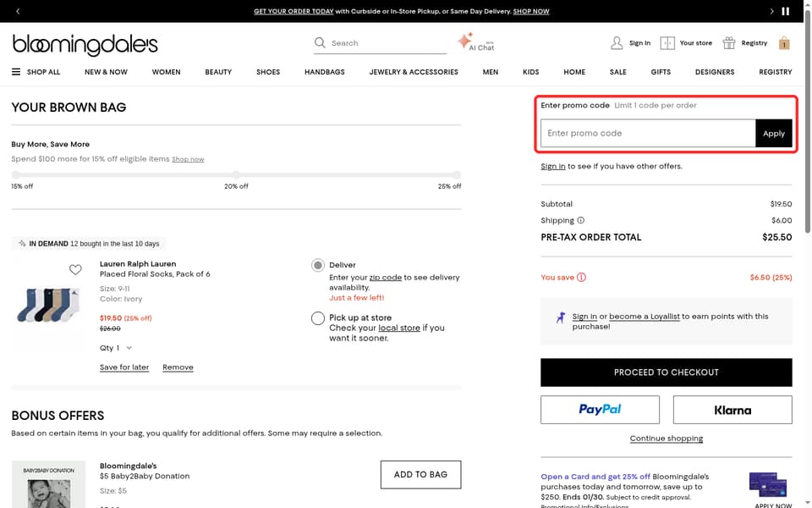
Task: Open the SHOES menu
Action: click(x=268, y=72)
